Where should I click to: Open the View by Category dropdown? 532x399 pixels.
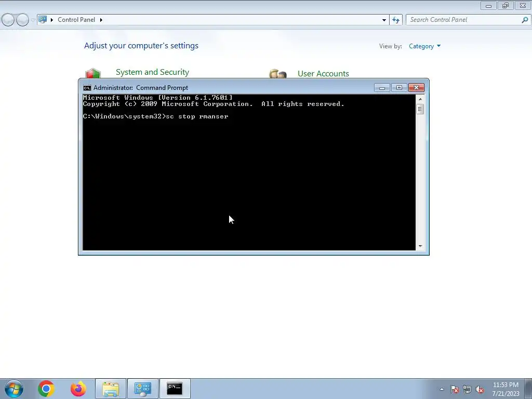point(424,46)
